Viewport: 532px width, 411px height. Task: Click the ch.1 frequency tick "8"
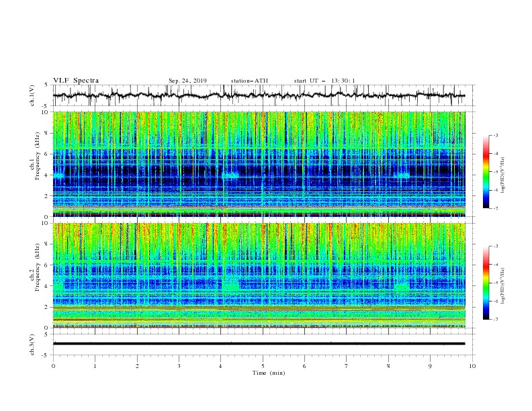pyautogui.click(x=46, y=133)
